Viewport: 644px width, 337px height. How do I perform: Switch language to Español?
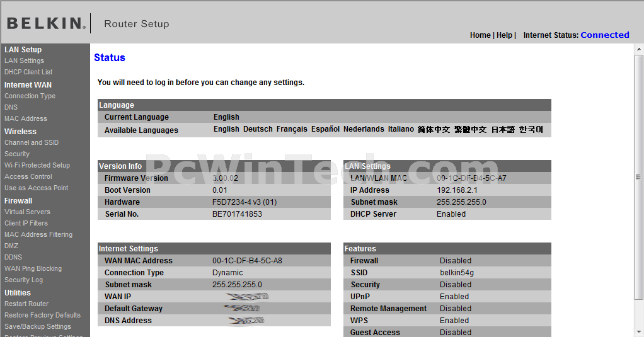[x=325, y=129]
